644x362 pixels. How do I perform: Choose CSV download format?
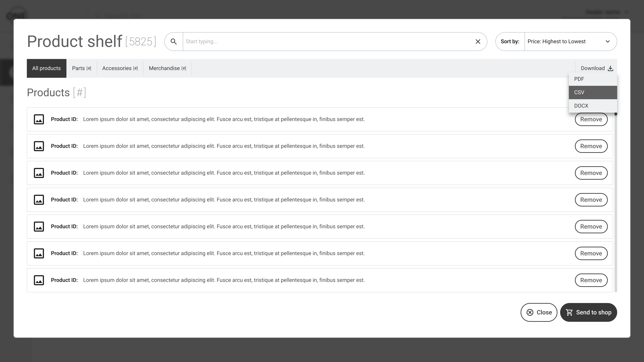pos(593,93)
